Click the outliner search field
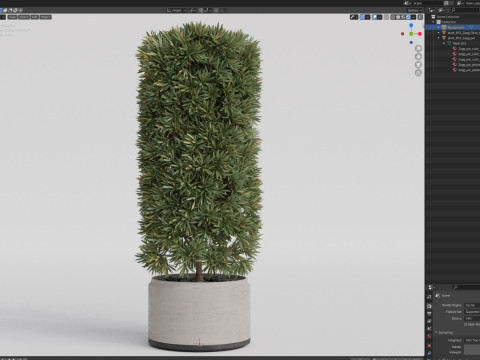 tap(465, 10)
